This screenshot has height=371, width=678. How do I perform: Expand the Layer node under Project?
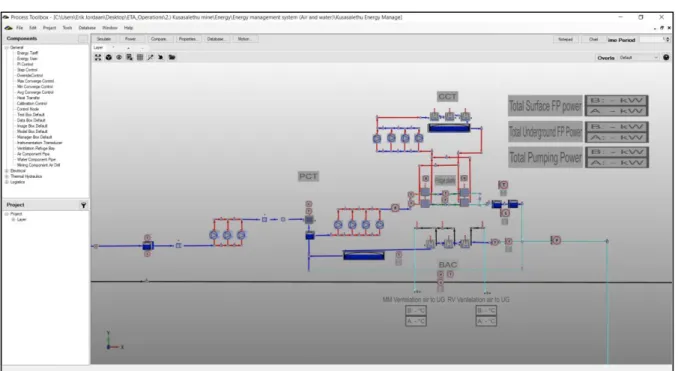(13, 220)
